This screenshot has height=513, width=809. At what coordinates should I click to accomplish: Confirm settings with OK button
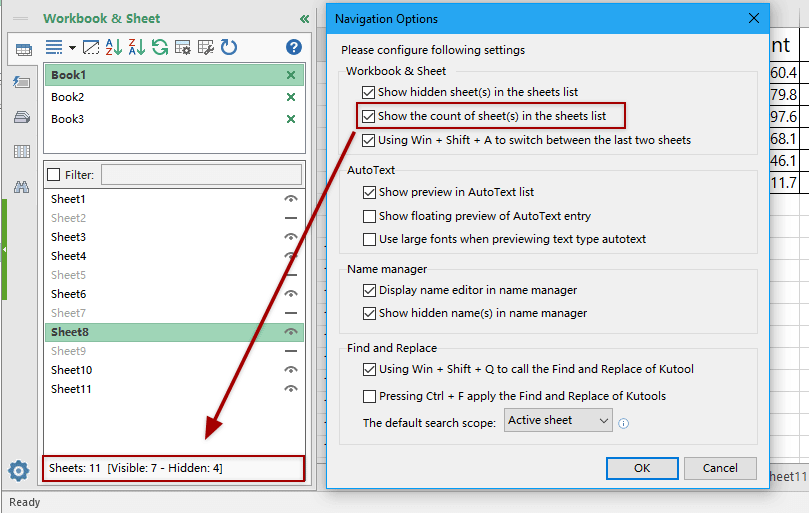642,468
